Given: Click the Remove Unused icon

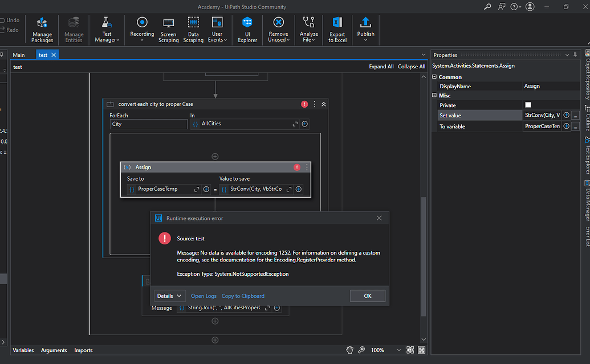Looking at the screenshot, I should click(278, 29).
